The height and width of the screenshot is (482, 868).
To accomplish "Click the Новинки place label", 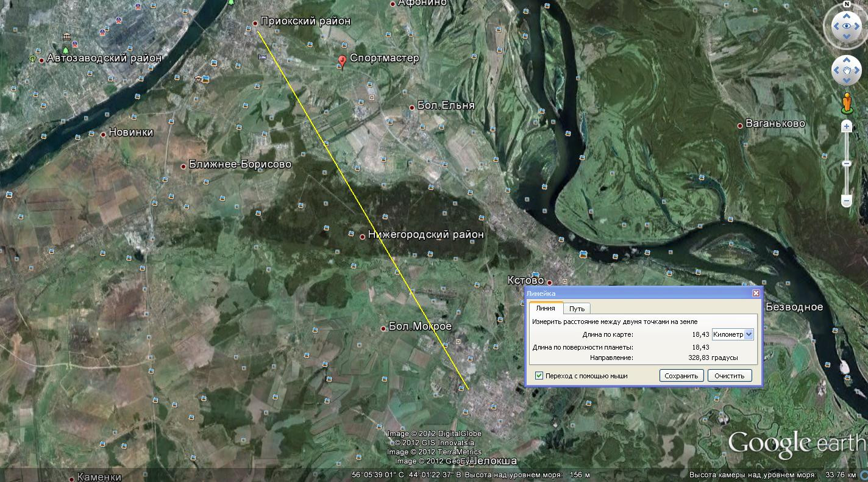I will click(131, 132).
